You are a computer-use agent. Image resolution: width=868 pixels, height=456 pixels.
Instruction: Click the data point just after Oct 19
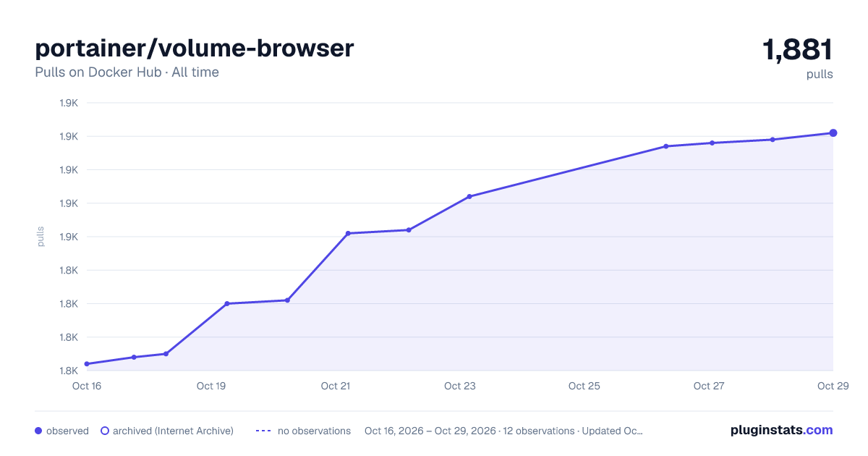[x=227, y=303]
